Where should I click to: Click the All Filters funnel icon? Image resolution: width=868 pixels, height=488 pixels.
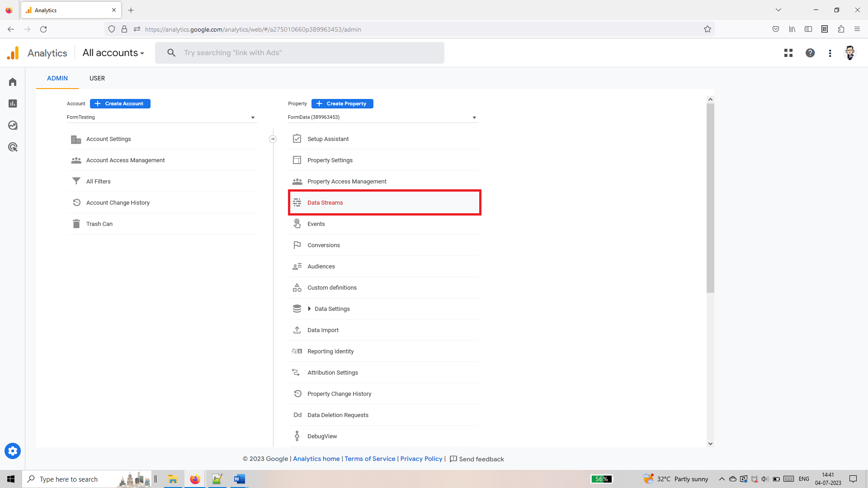click(76, 181)
